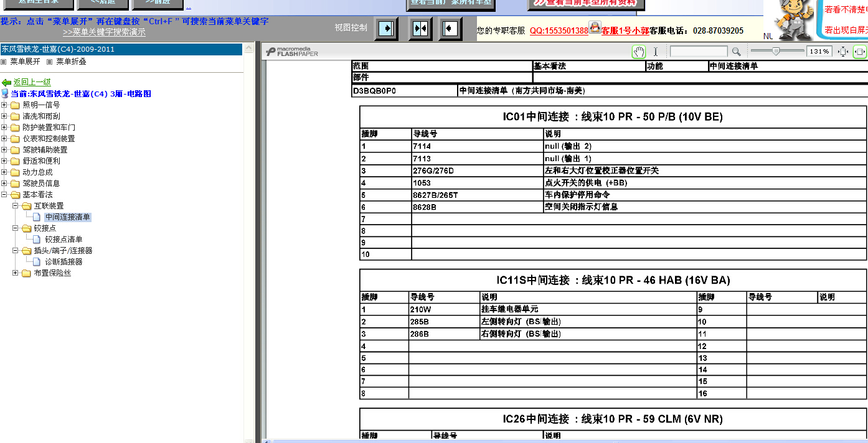Click the 中间连接清单 document icon
The height and width of the screenshot is (443, 868).
[37, 217]
